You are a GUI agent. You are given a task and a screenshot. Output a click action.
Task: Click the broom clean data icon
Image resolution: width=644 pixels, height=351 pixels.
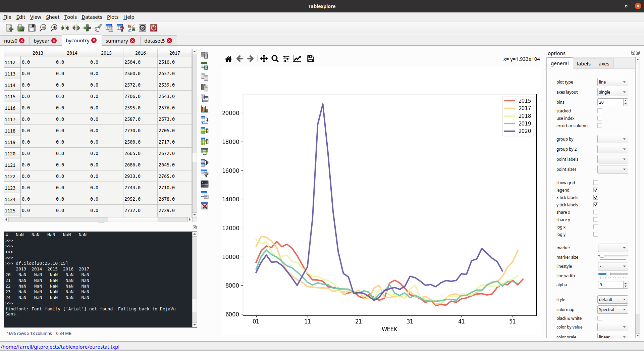(98, 28)
